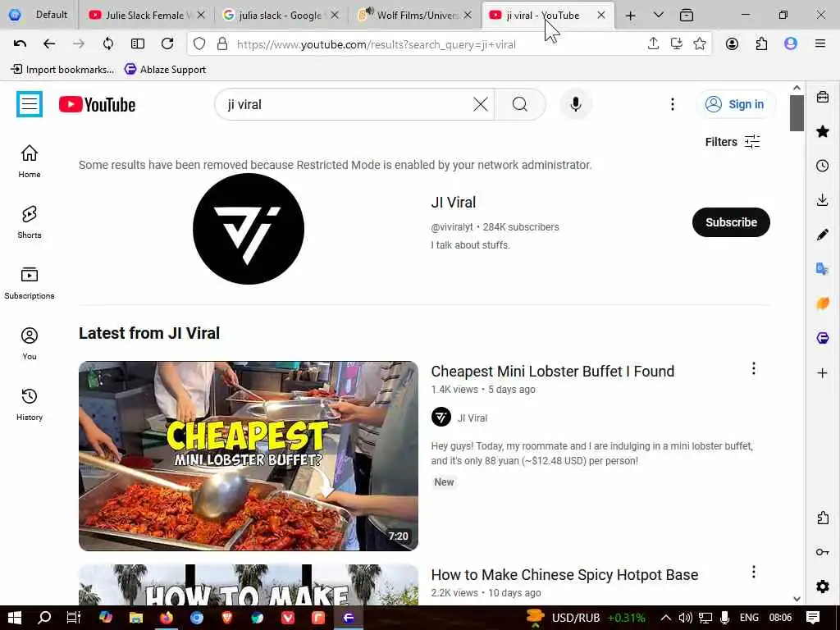Click the Sign in button

tap(735, 104)
